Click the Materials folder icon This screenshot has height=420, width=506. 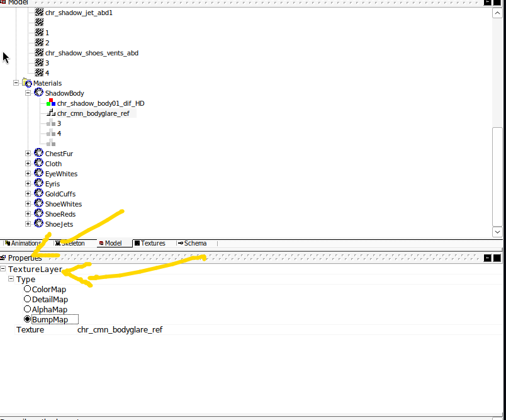[27, 83]
